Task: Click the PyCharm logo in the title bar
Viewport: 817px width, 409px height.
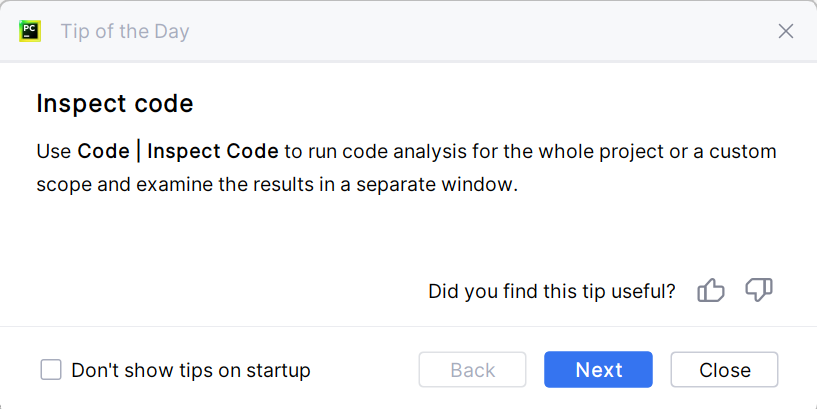Action: 30,31
